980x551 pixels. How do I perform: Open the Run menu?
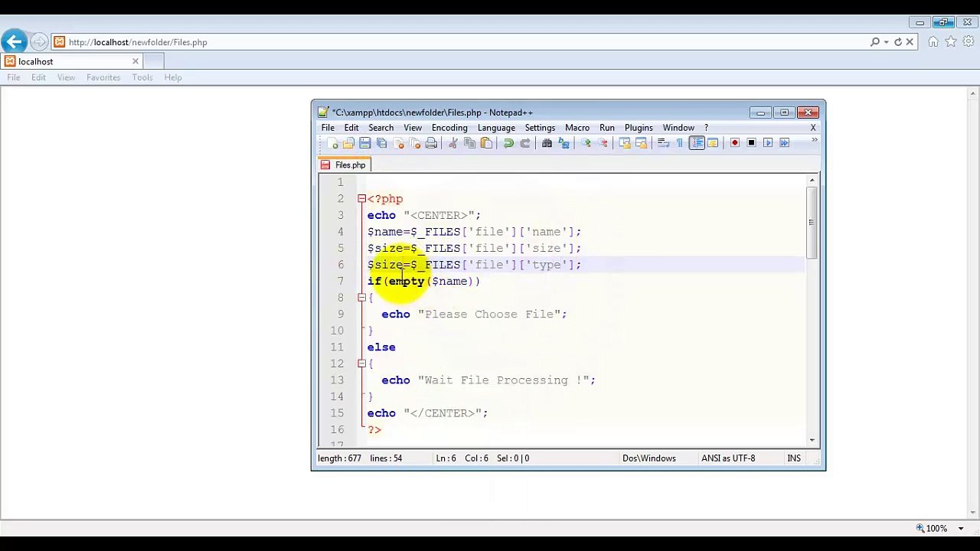point(607,128)
